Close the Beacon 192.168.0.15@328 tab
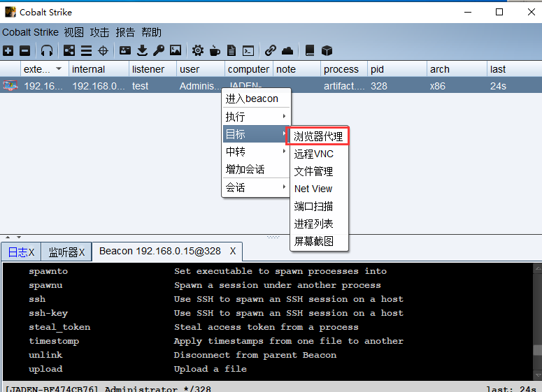The height and width of the screenshot is (392, 542). [x=233, y=251]
